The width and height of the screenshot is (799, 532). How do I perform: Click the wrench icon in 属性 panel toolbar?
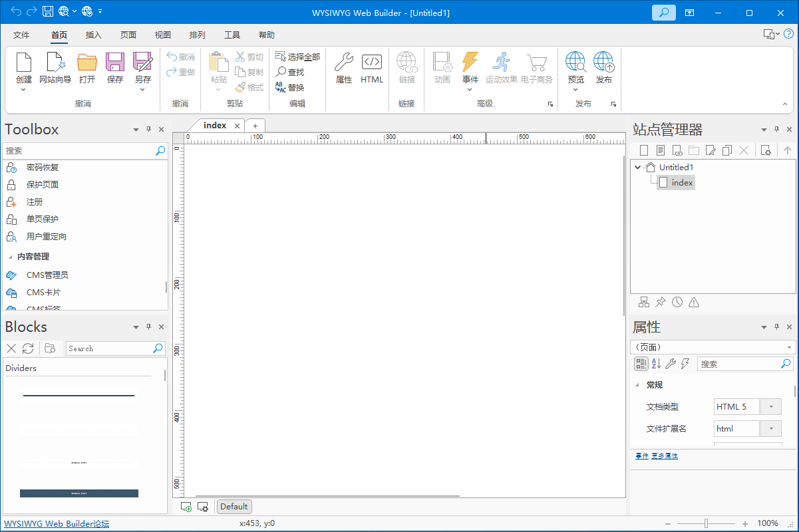point(671,364)
